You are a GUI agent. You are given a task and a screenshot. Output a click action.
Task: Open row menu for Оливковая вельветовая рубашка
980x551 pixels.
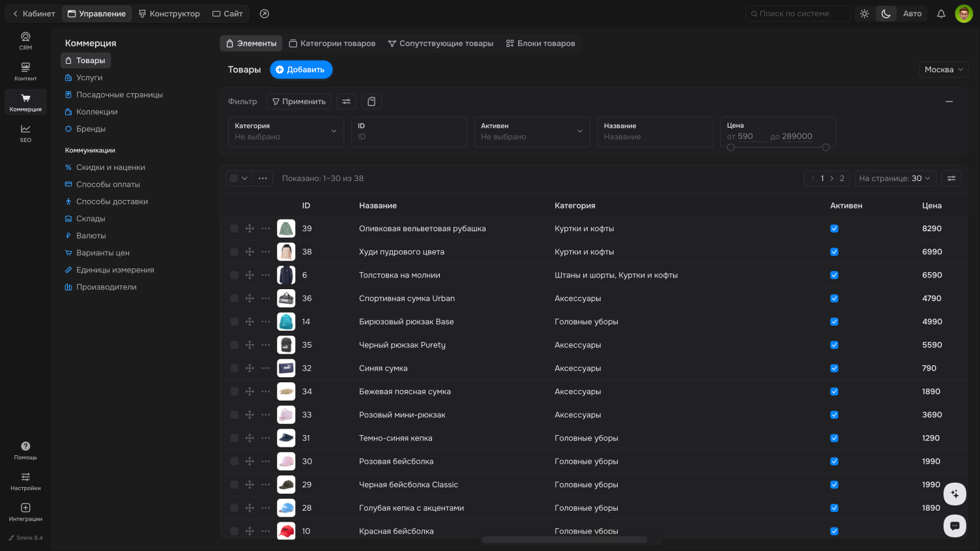click(x=266, y=229)
